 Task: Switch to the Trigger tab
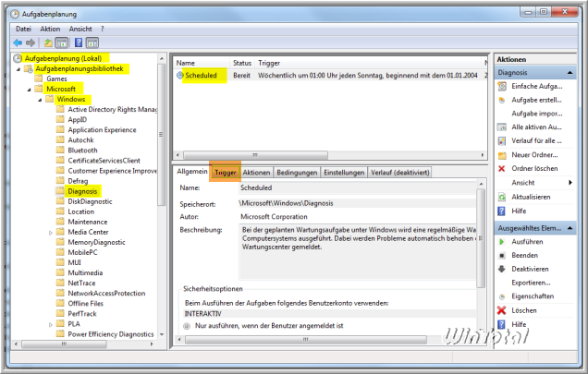(225, 173)
